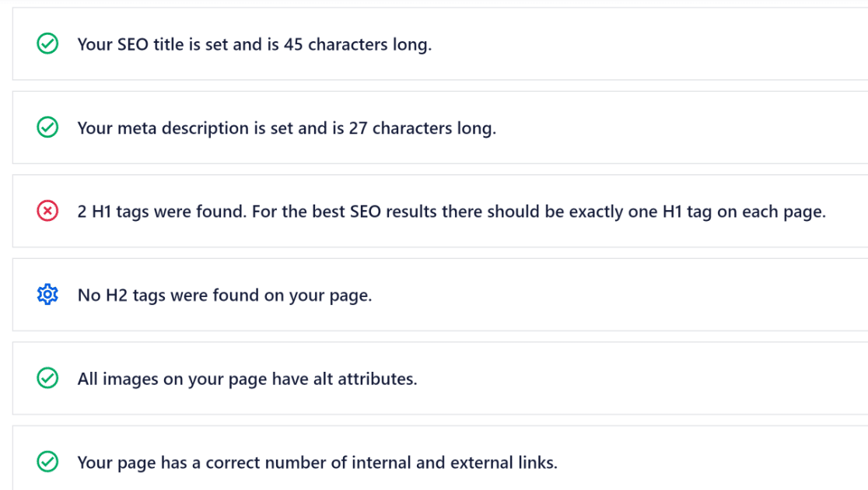Click the green checkmark beside meta description
The width and height of the screenshot is (868, 490).
(x=47, y=128)
